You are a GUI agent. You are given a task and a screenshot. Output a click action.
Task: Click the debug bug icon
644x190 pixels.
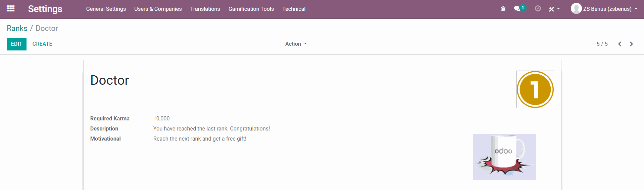coord(503,9)
